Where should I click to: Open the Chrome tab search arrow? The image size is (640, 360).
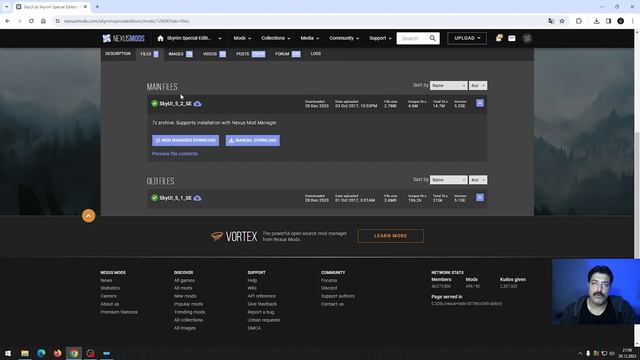pos(7,7)
